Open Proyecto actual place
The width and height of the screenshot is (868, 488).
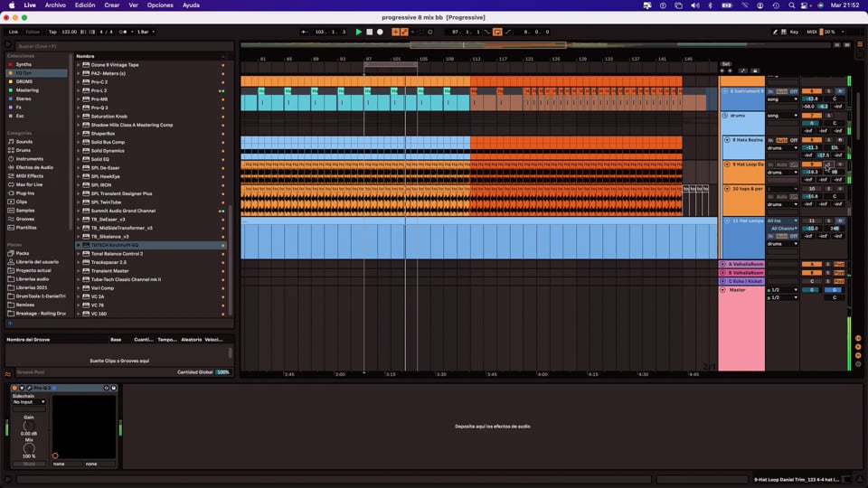[33, 270]
